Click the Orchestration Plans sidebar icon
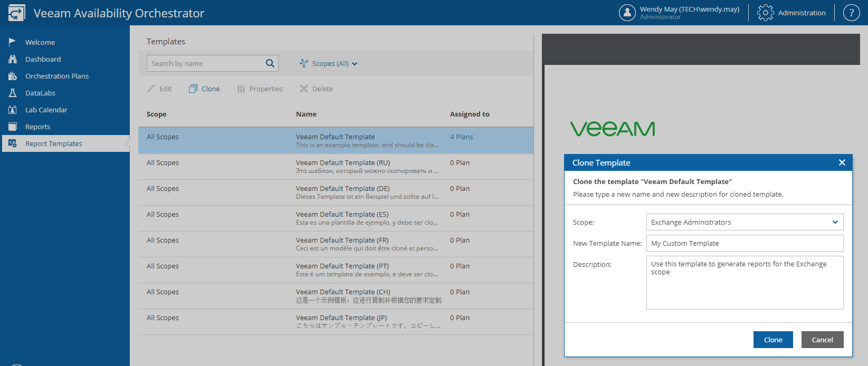 [x=13, y=76]
